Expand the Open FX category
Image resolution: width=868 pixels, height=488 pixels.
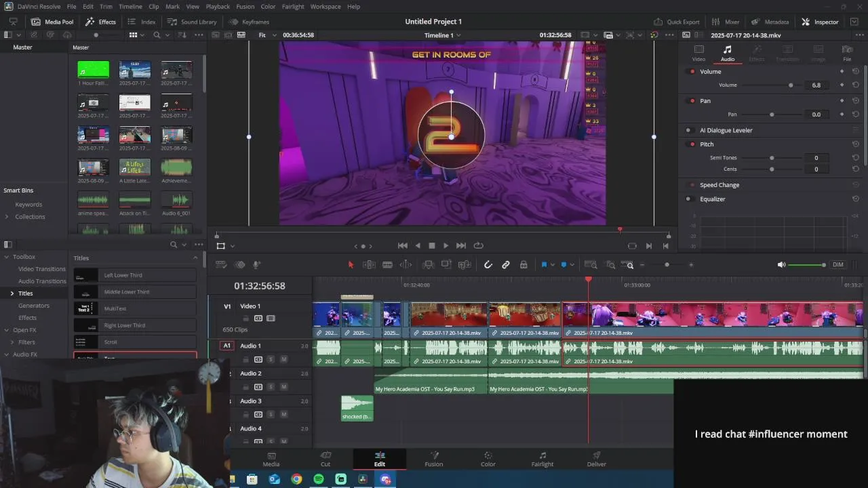point(7,330)
